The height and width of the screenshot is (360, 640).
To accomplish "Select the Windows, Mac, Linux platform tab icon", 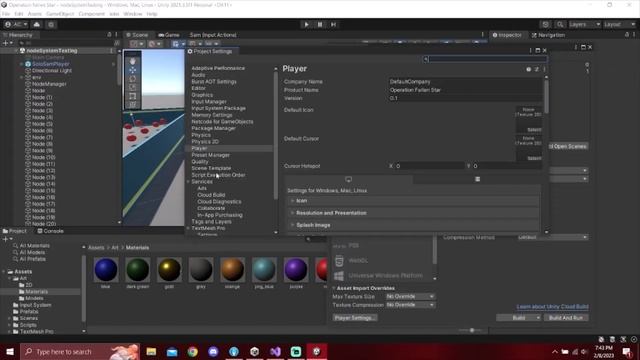I will pos(348,179).
